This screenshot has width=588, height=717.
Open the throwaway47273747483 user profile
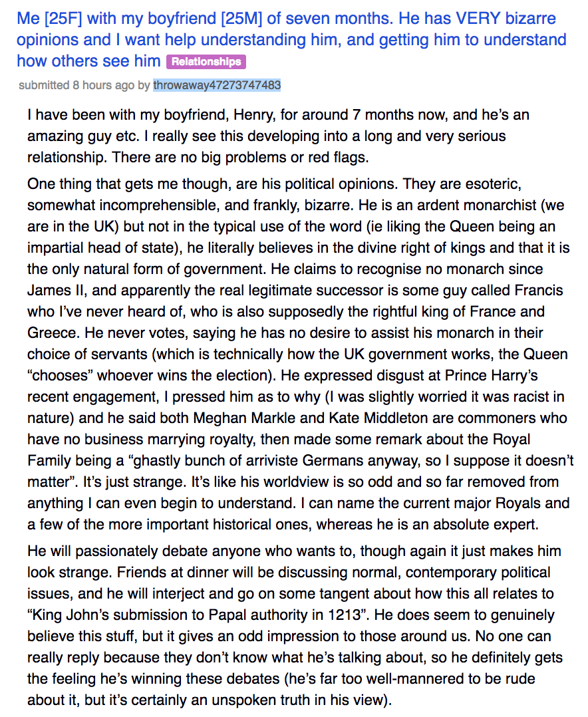217,85
